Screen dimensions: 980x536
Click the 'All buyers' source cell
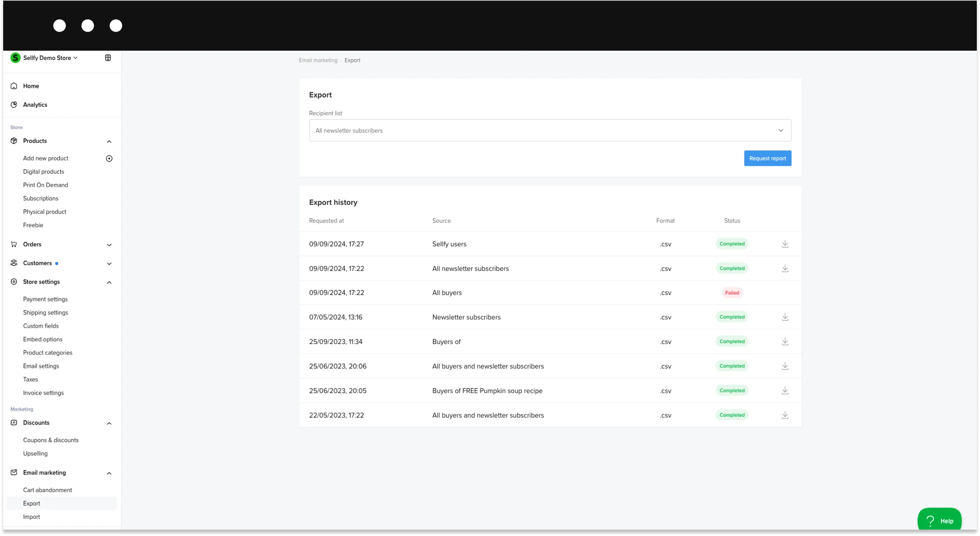pos(447,293)
